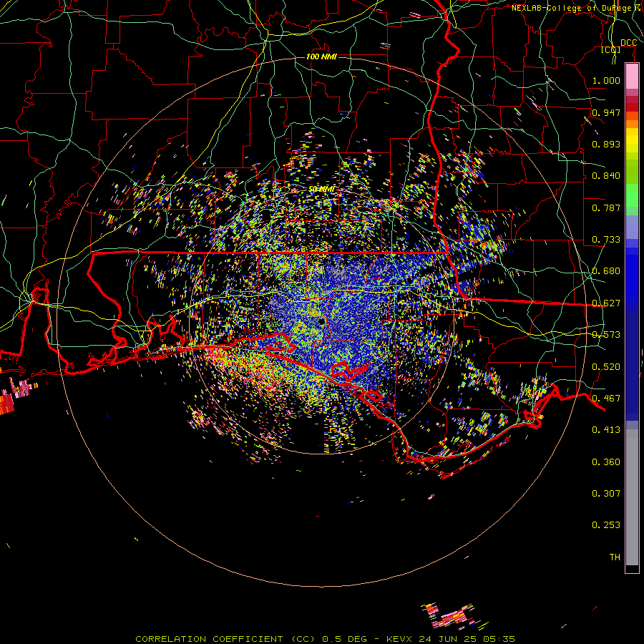Pick the pink band atop color scale
Screen dimensions: 644x644
click(632, 77)
